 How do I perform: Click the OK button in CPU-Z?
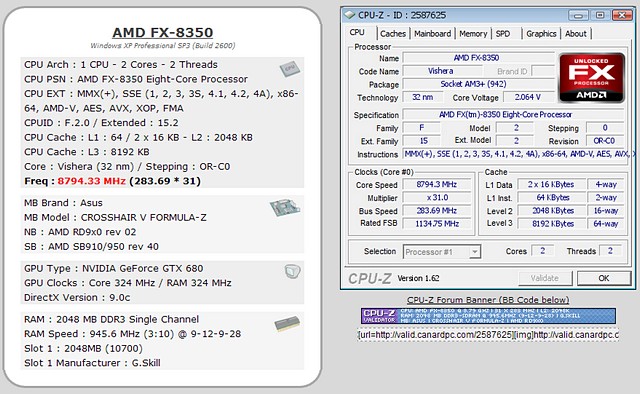[x=604, y=278]
